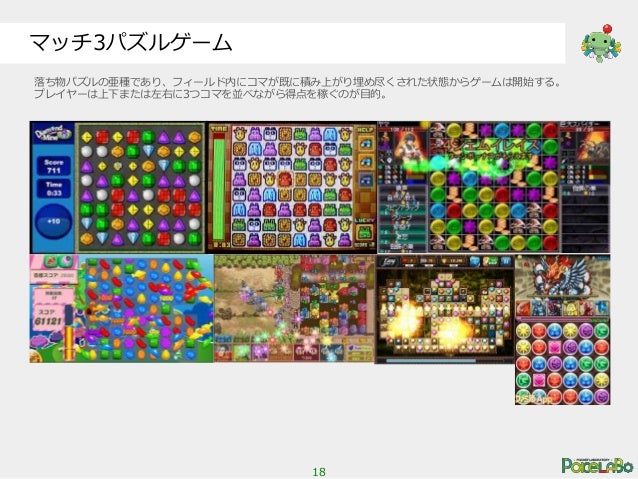Click the description line starting with プレイヤーは上下
The height and width of the screenshot is (479, 638).
(x=210, y=94)
